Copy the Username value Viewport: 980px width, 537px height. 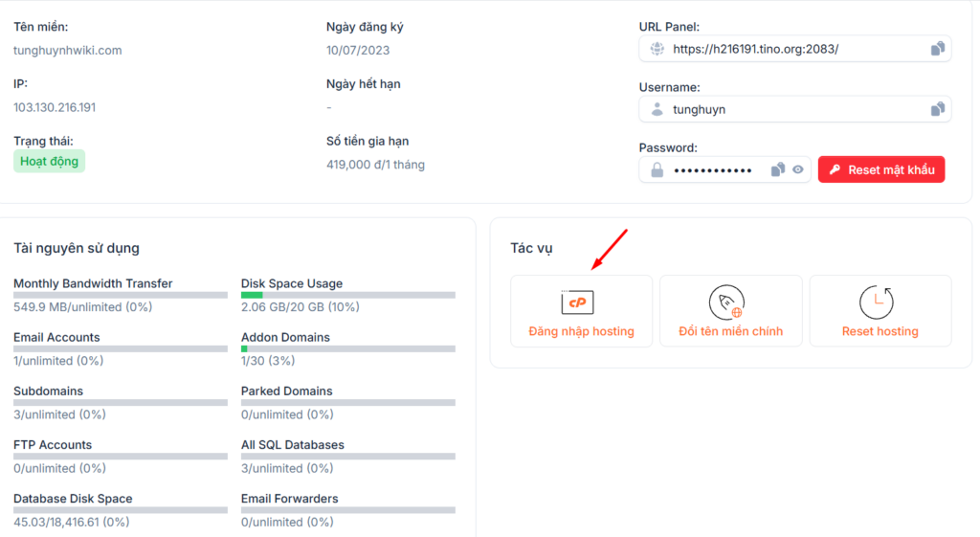click(938, 110)
